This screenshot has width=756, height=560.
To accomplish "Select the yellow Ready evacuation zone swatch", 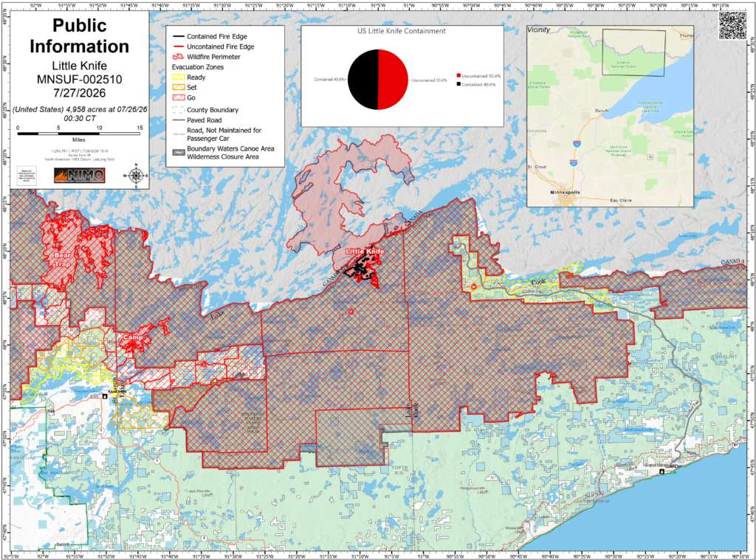I will [x=179, y=77].
